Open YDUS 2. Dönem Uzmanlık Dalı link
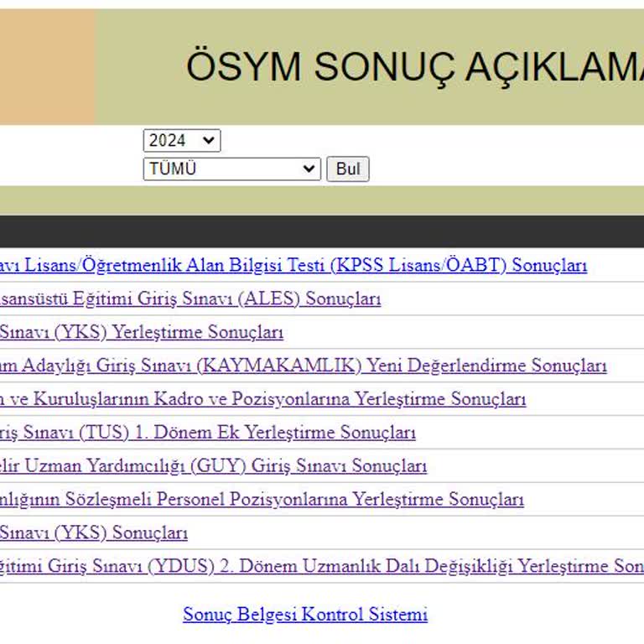This screenshot has width=644, height=644. (322, 566)
